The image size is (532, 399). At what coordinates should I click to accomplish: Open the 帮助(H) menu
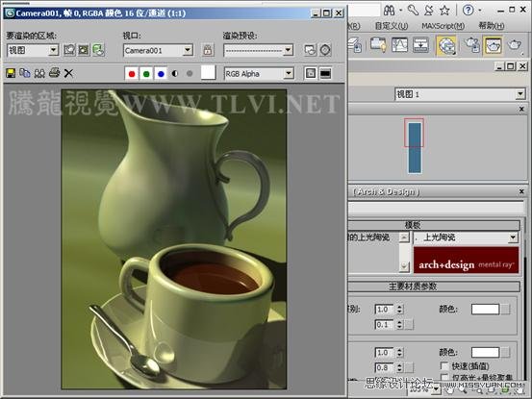pyautogui.click(x=491, y=26)
